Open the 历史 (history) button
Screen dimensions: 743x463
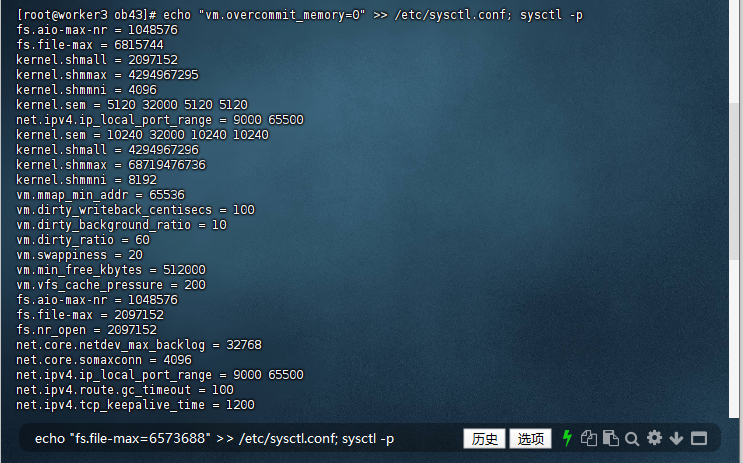484,439
